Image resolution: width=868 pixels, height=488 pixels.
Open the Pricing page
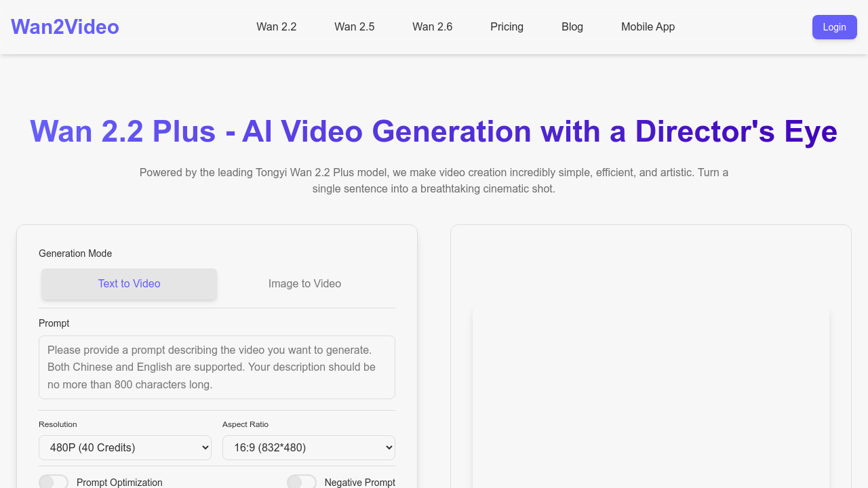507,27
